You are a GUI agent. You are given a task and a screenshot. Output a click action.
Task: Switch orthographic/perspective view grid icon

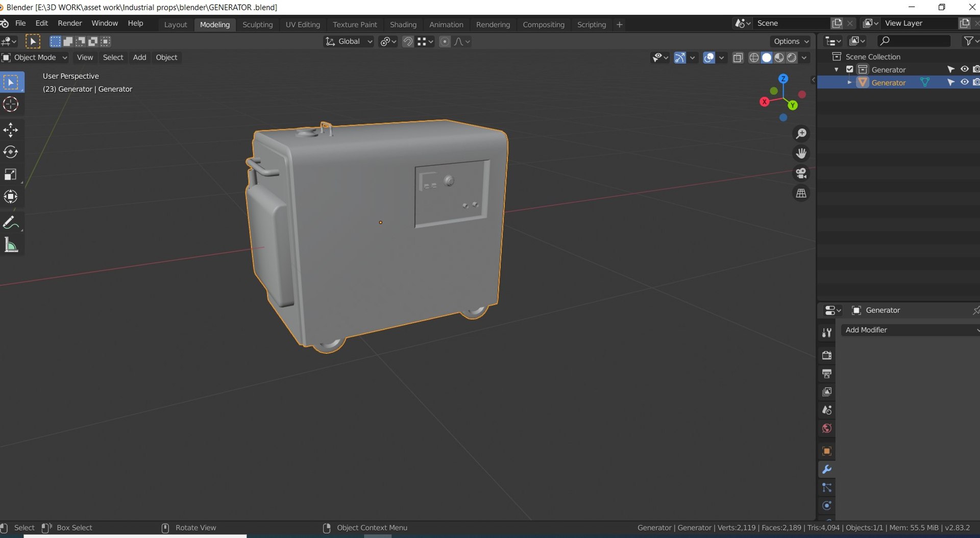click(801, 193)
